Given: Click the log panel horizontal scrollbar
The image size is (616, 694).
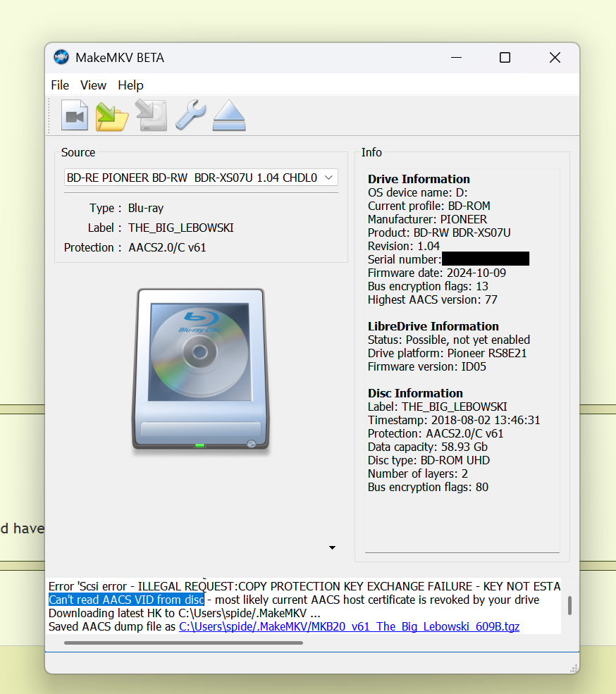Looking at the screenshot, I should click(183, 643).
